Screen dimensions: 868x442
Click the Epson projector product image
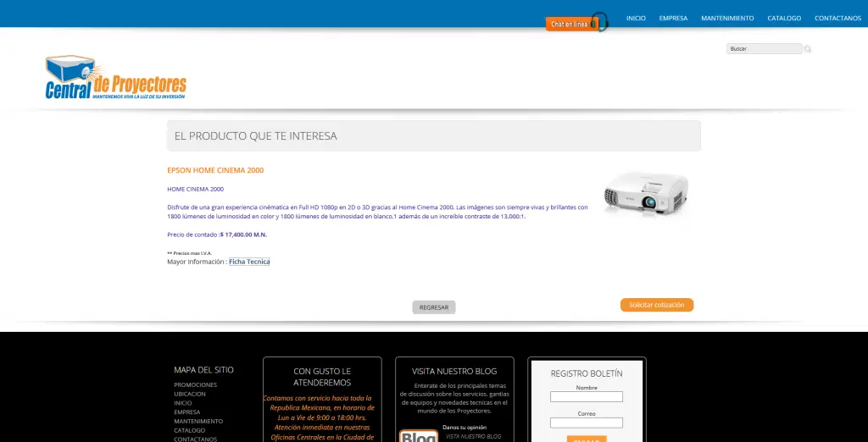[645, 194]
